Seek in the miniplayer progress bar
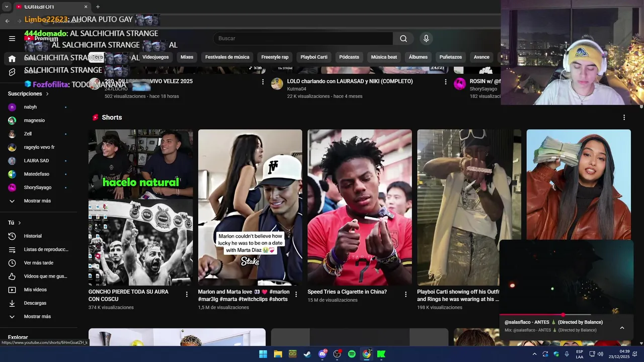644x362 pixels. pos(567,315)
